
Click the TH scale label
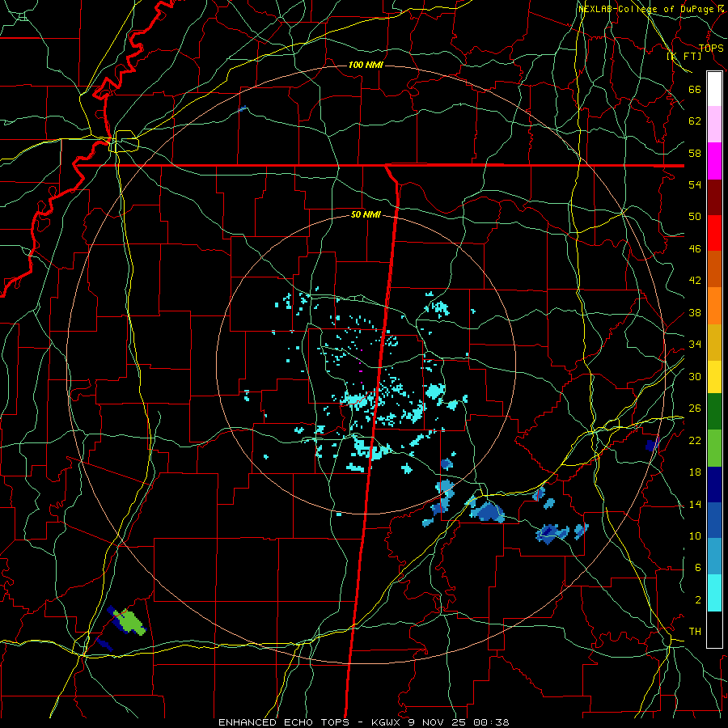pyautogui.click(x=695, y=632)
